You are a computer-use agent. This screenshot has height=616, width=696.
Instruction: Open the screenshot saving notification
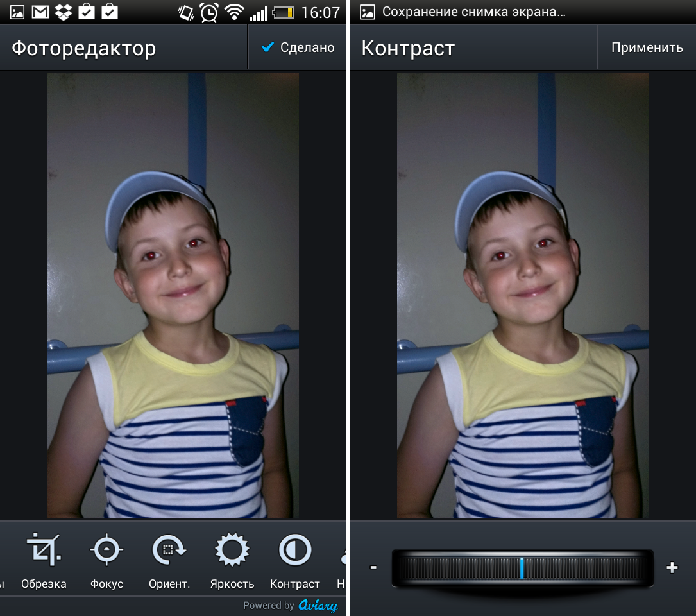pos(473,12)
